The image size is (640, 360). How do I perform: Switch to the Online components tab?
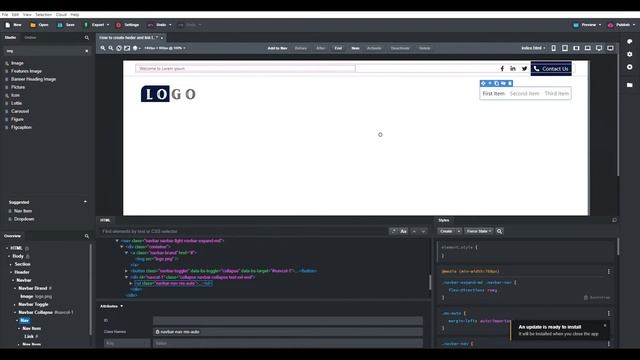tap(30, 38)
